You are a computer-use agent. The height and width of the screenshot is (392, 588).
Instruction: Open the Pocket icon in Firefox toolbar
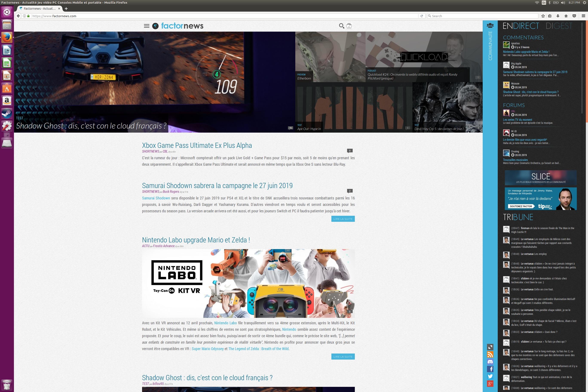(x=574, y=16)
